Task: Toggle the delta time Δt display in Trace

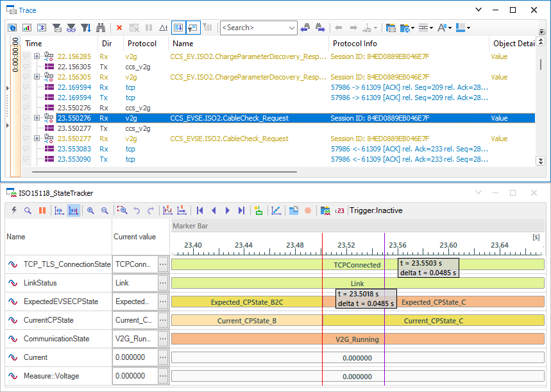Action: tap(164, 28)
